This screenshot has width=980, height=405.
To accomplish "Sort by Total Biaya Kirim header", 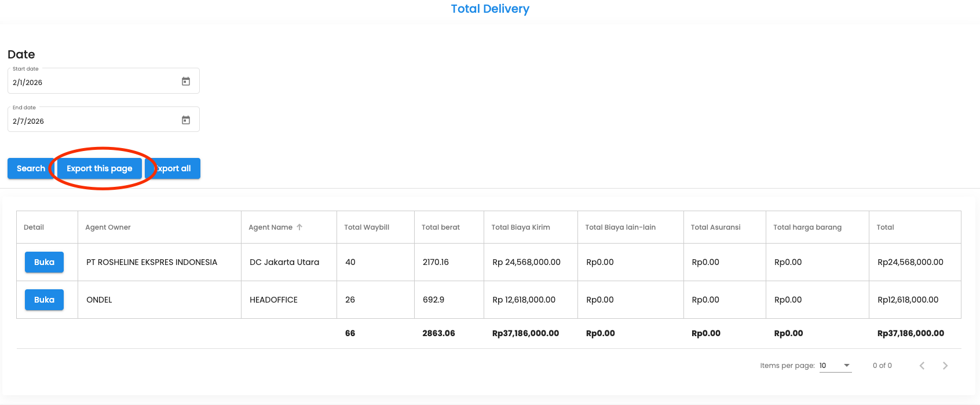I will point(521,227).
